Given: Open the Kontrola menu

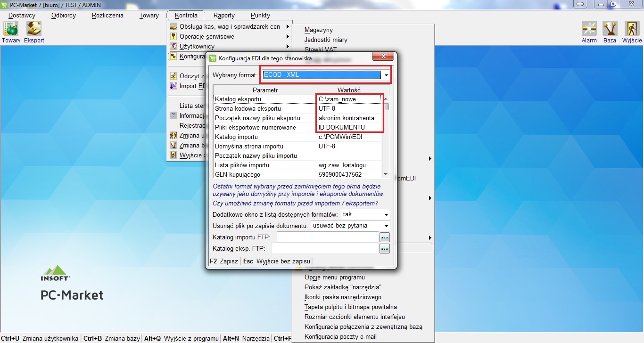Looking at the screenshot, I should [186, 15].
